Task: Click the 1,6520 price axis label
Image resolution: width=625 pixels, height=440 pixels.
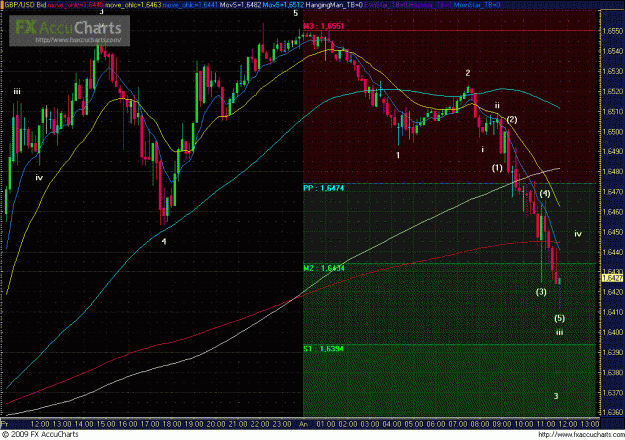Action: coord(613,91)
